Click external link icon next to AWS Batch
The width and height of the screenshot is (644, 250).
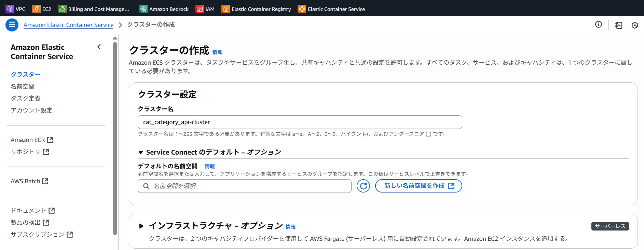[45, 181]
